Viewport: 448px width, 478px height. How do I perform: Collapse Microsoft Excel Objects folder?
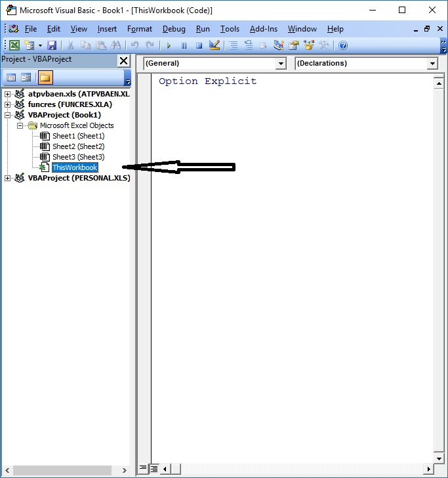coord(20,125)
